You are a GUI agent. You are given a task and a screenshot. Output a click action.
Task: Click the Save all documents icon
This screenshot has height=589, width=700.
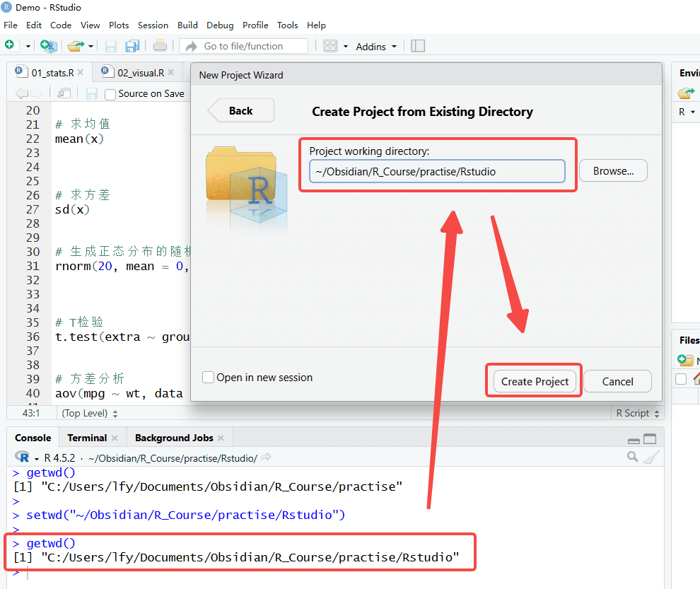point(132,46)
